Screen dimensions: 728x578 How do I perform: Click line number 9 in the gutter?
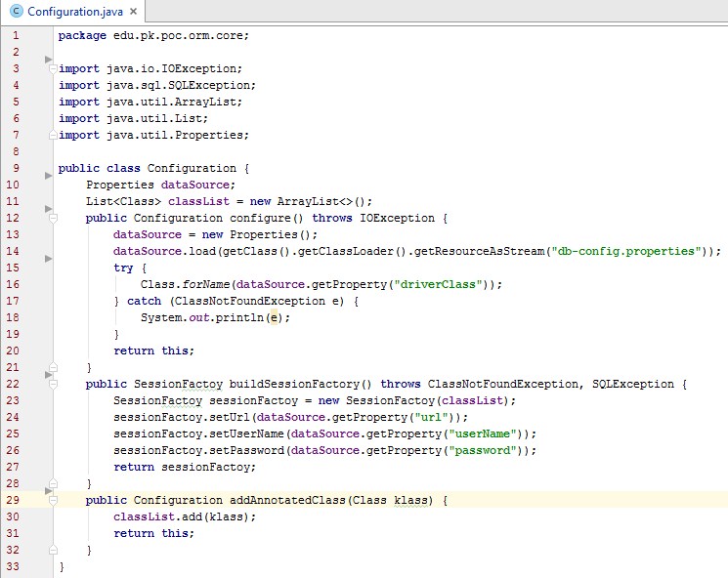[16, 168]
